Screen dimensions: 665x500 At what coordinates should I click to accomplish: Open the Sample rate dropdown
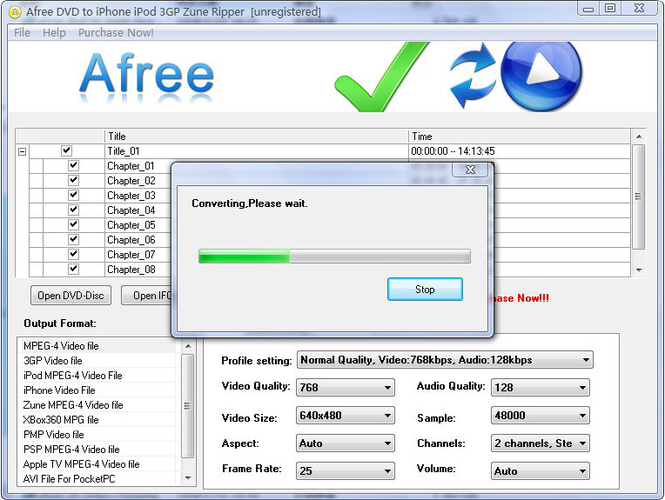point(540,415)
